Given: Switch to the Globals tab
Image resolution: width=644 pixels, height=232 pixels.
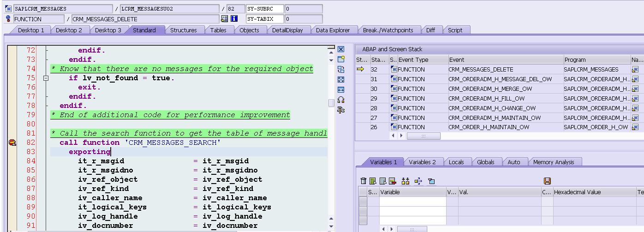Looking at the screenshot, I should click(x=486, y=162).
